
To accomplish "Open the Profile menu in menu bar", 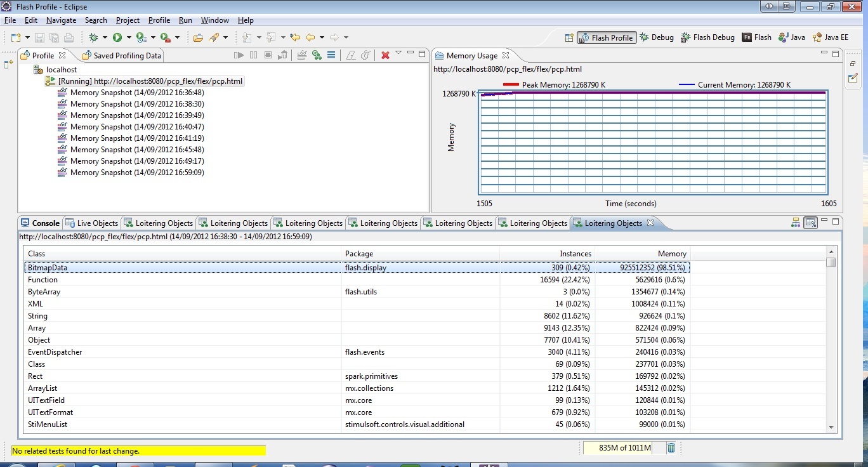I will coord(159,20).
